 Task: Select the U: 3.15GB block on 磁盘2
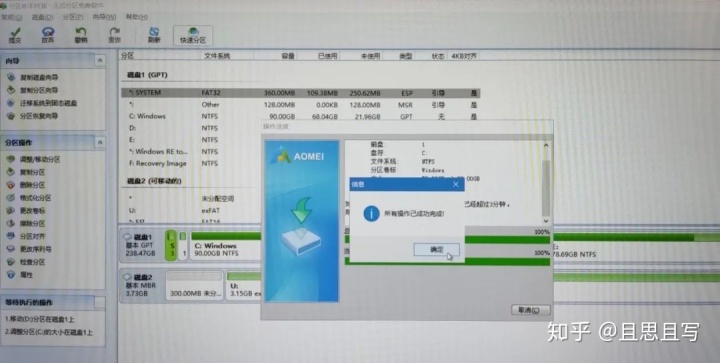pyautogui.click(x=244, y=285)
